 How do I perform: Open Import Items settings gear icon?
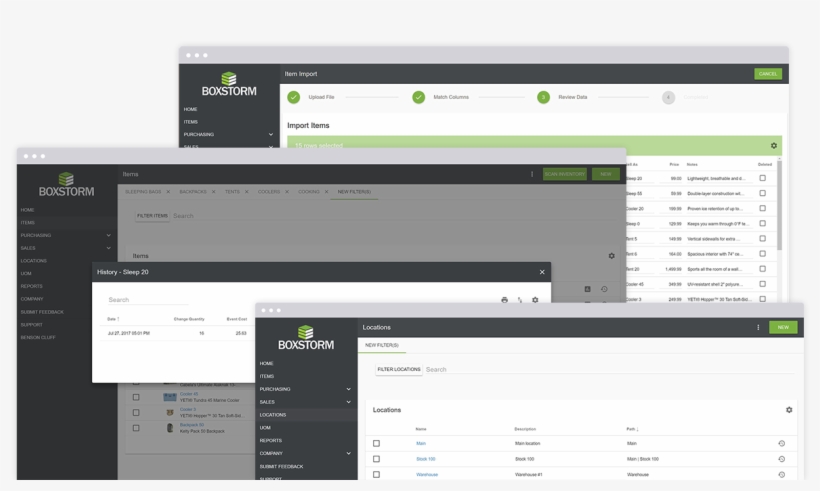click(773, 146)
